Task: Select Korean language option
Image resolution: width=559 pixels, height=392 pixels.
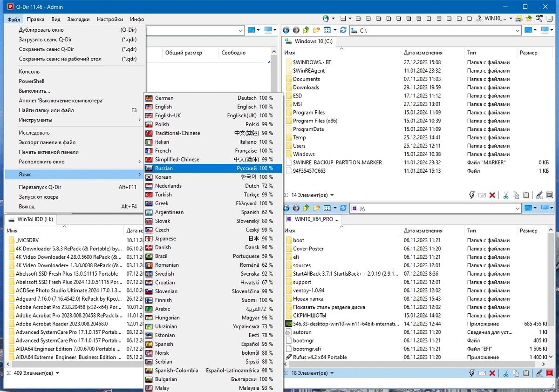Action: pyautogui.click(x=213, y=177)
